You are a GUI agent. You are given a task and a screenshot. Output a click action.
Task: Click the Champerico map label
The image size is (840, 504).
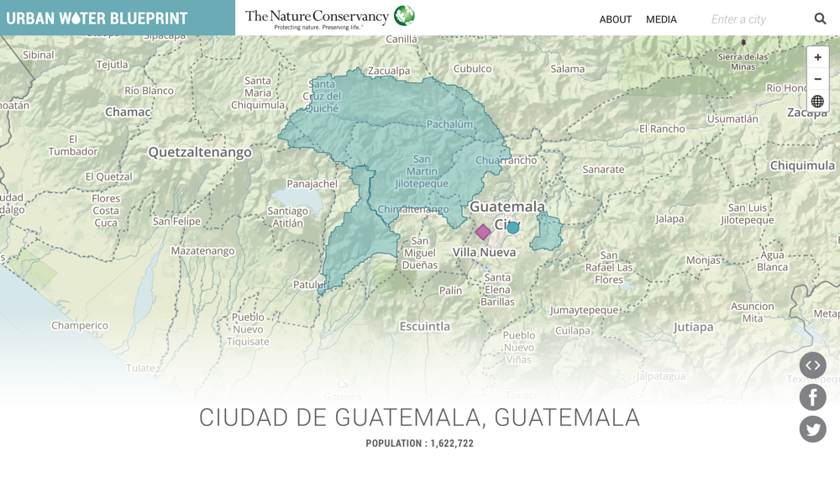[x=80, y=326]
